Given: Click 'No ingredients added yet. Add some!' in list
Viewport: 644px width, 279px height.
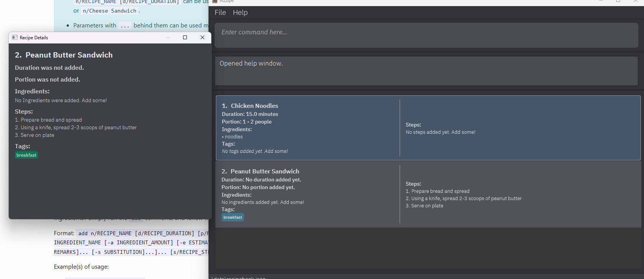Looking at the screenshot, I should [x=263, y=202].
